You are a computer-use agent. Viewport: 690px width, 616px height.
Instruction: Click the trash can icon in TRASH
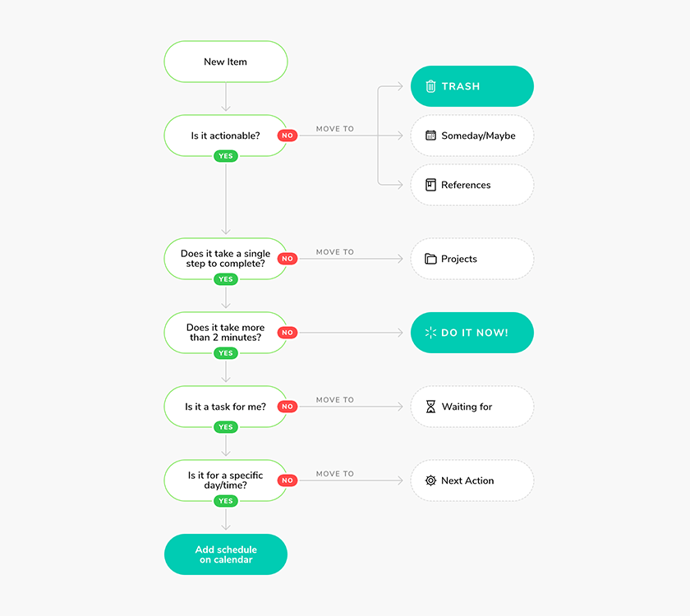(430, 86)
